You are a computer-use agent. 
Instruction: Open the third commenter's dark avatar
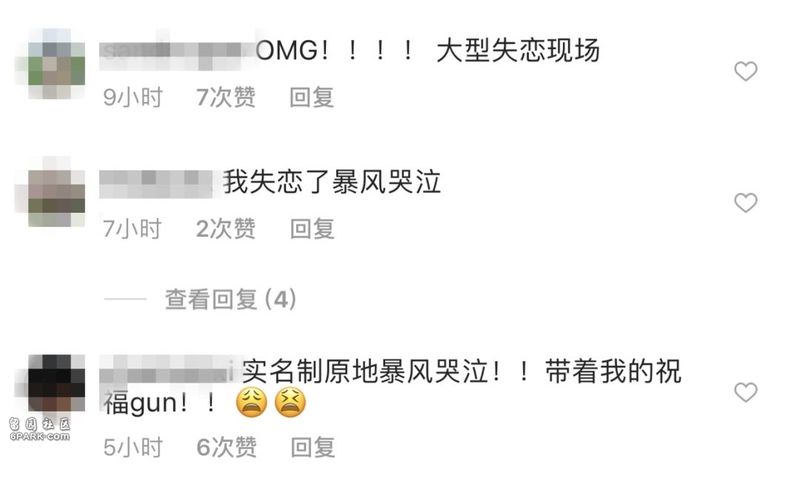pos(56,383)
